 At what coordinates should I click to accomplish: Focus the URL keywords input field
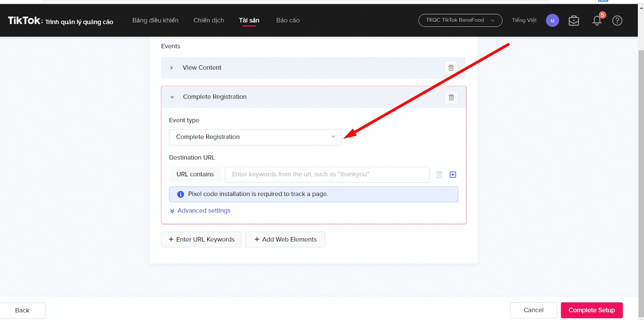327,174
